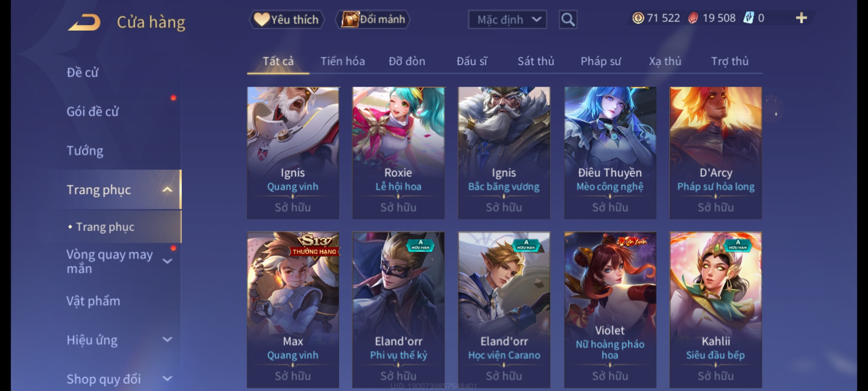Image resolution: width=868 pixels, height=391 pixels.
Task: Open Gói đề cử sidebar item
Action: pos(93,112)
